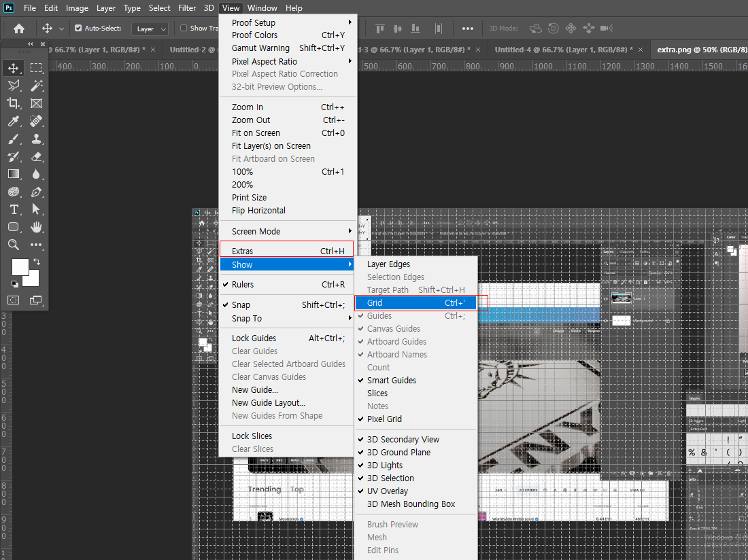
Task: Click Align vertical centers icon
Action: click(397, 29)
